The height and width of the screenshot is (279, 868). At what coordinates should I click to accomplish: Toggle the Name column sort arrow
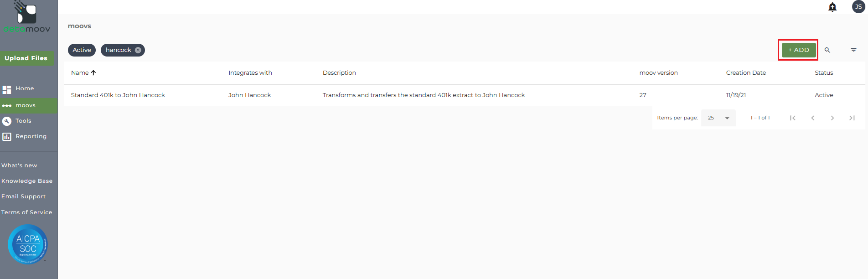tap(93, 73)
